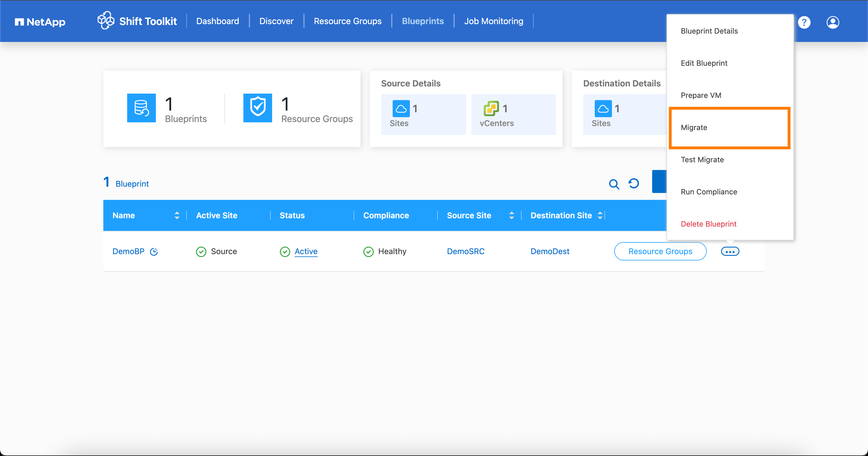This screenshot has height=456, width=868.
Task: Click the Compliance column header
Action: point(386,215)
